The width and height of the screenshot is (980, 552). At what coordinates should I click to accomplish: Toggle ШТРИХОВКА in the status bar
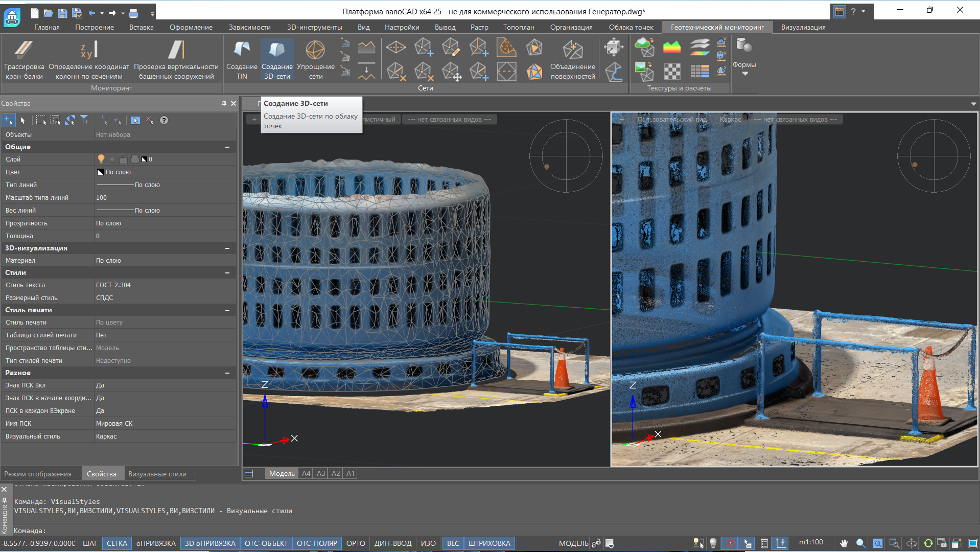pos(489,543)
